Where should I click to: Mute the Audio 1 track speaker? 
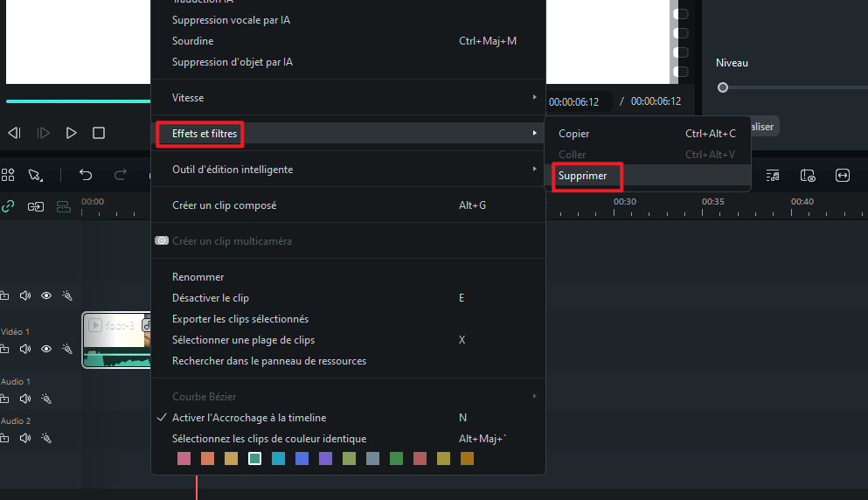25,399
